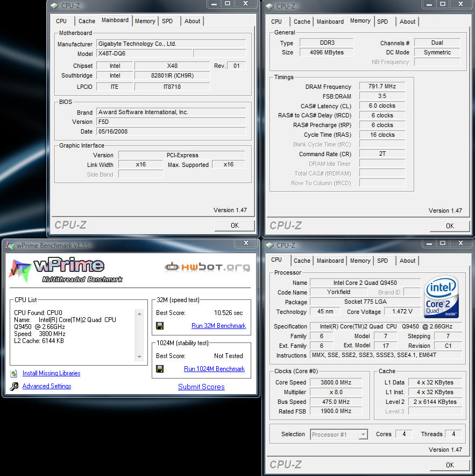
Task: Click the Instructions field MMX, SSE list
Action: (x=386, y=355)
